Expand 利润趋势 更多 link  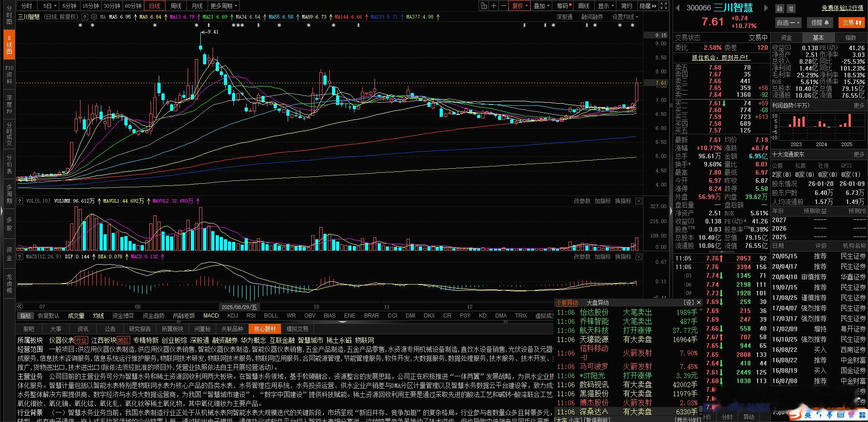tap(859, 105)
